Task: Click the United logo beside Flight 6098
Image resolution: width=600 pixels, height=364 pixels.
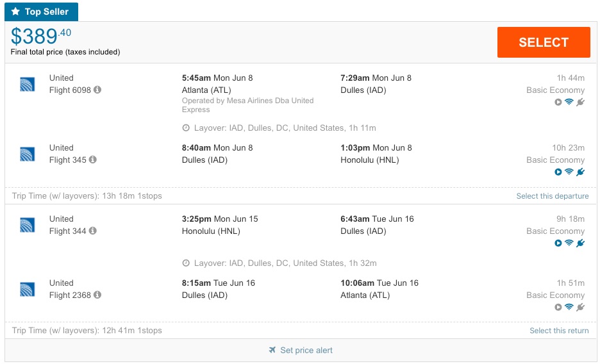Action: tap(27, 84)
